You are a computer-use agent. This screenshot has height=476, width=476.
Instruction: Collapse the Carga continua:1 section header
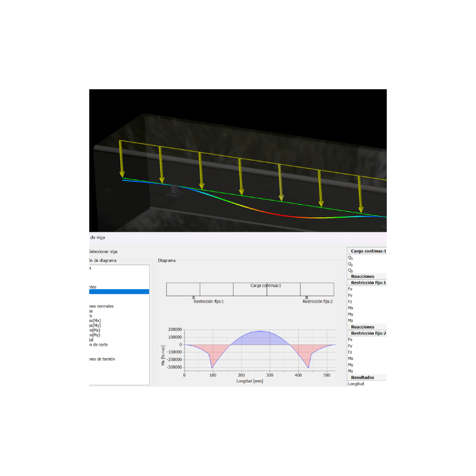pos(369,251)
